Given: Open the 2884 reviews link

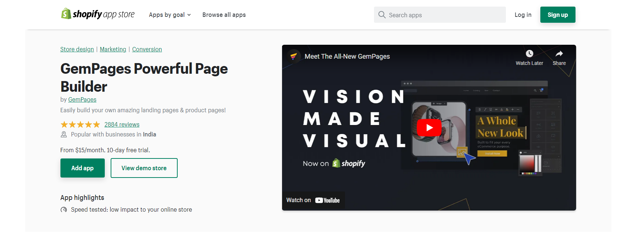Looking at the screenshot, I should (122, 124).
